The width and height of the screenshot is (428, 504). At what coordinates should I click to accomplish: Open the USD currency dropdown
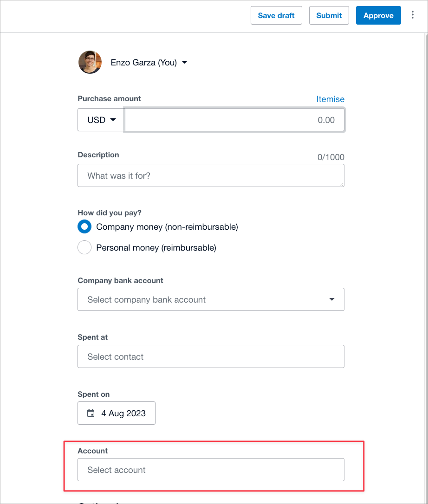click(100, 120)
